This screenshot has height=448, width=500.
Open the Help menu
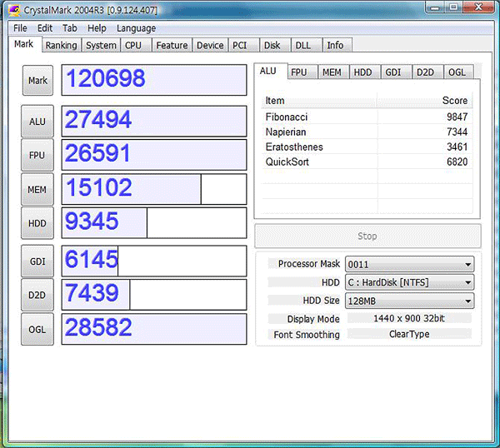97,28
